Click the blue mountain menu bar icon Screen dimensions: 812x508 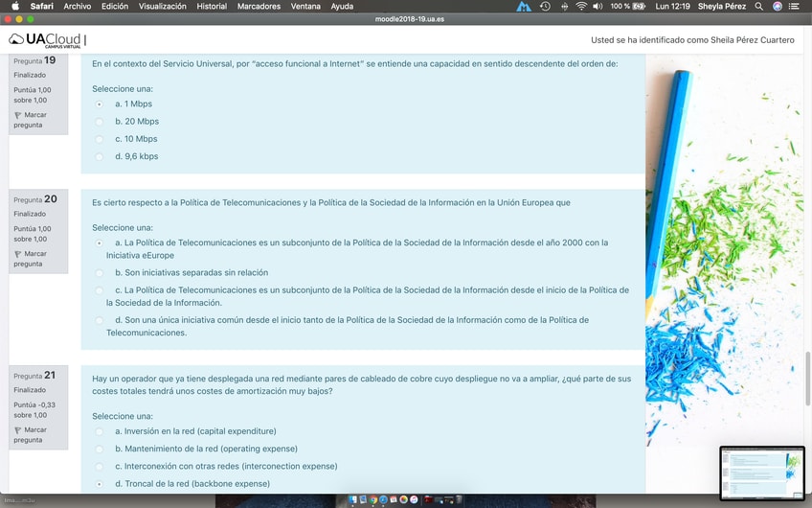[524, 6]
